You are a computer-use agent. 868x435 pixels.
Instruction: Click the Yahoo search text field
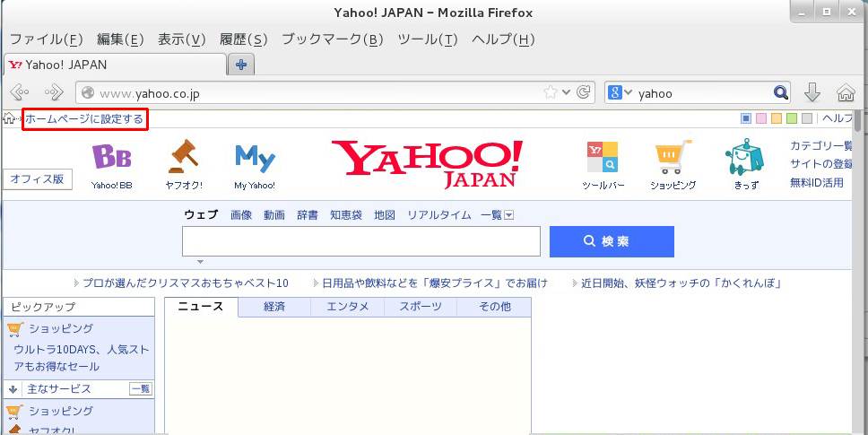click(x=360, y=241)
